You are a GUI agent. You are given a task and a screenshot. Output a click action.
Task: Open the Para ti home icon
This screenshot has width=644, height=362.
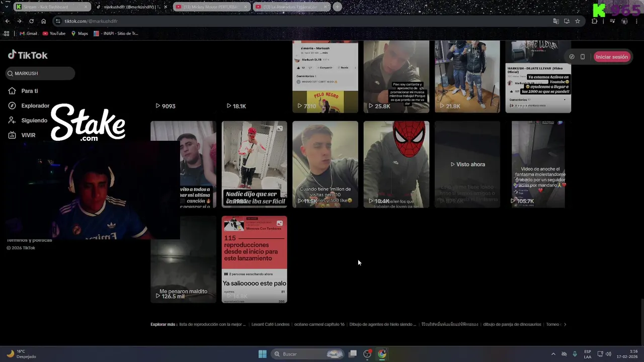click(x=12, y=91)
